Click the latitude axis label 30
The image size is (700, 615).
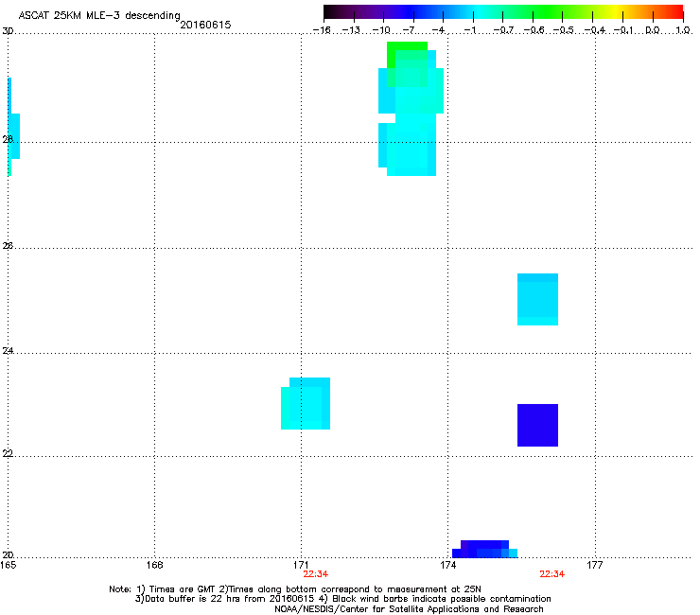[x=8, y=31]
